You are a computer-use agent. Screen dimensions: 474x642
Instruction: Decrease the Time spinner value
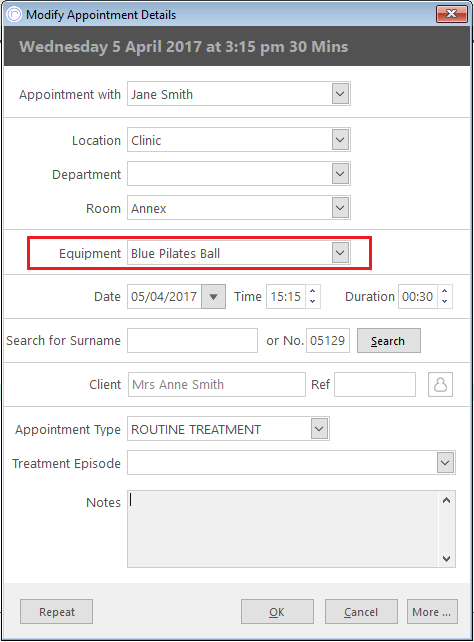313,302
